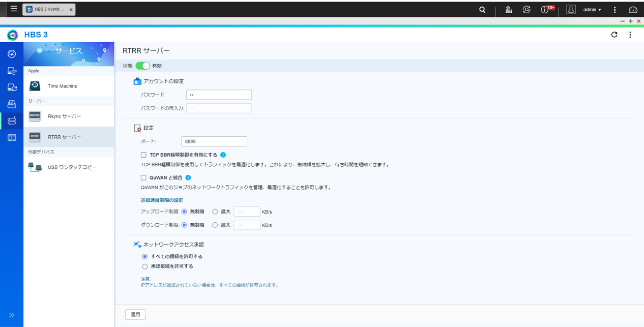Select すべての接続を許可する radio

145,256
